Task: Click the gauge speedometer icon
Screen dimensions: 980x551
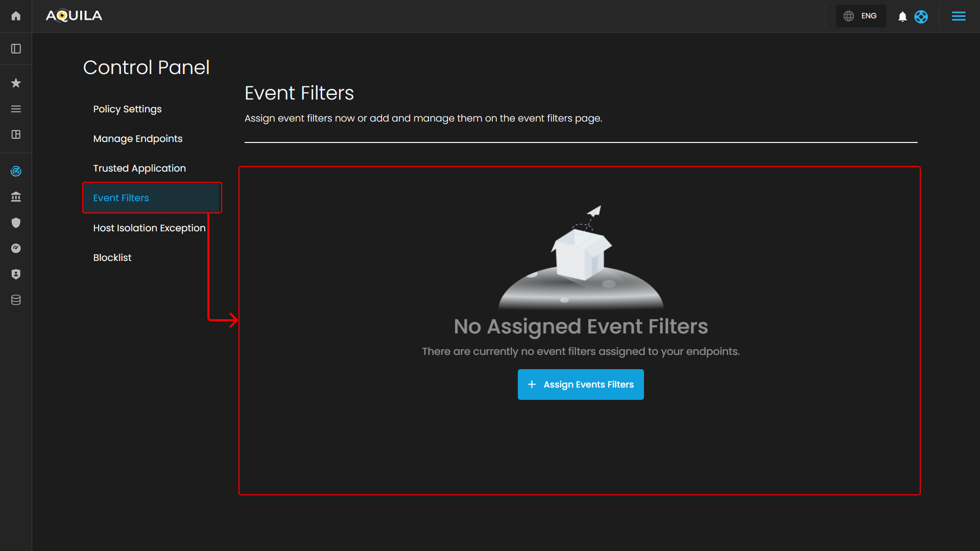Action: point(16,248)
